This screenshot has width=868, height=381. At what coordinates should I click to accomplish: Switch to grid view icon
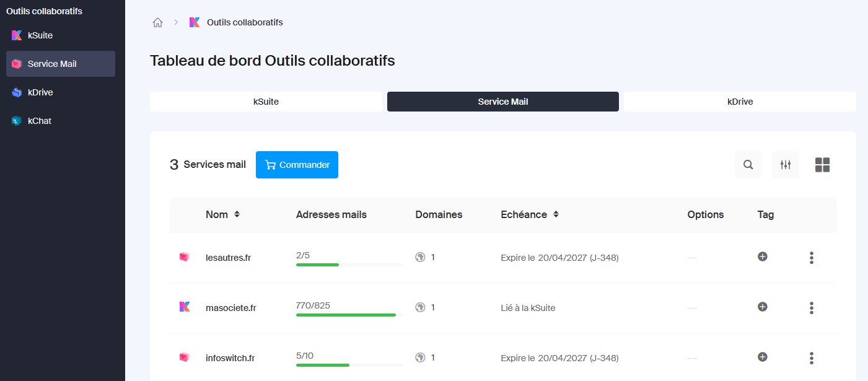tap(823, 165)
